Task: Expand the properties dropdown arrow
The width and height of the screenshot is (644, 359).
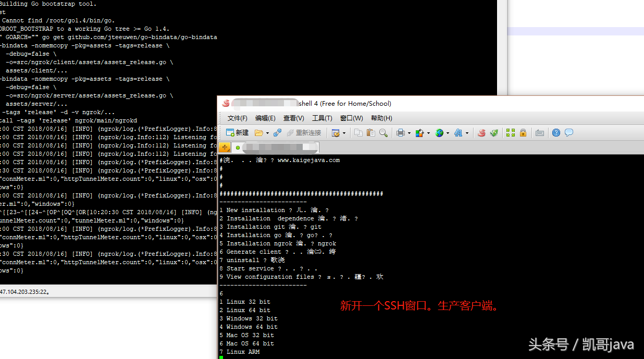Action: pos(344,133)
